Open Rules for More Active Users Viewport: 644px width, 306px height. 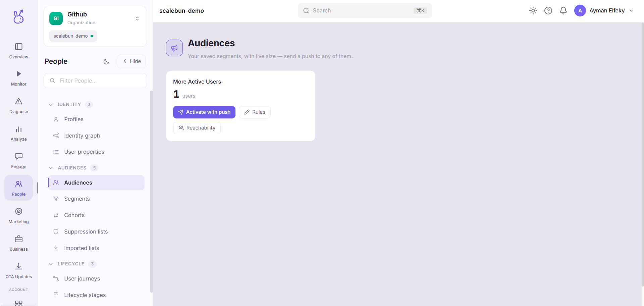pos(255,112)
